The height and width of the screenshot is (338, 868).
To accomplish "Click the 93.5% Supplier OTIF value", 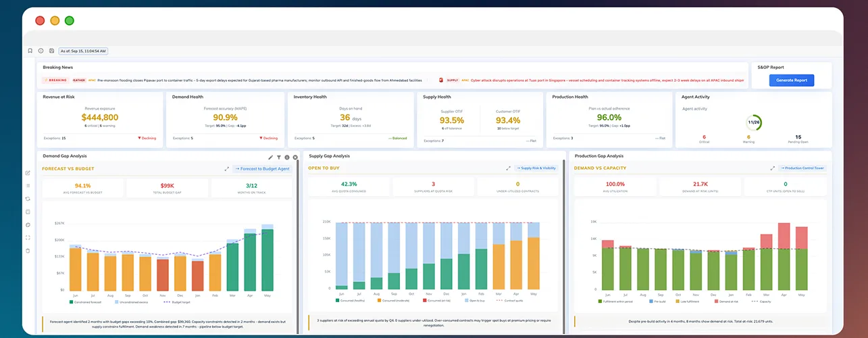I will (452, 120).
